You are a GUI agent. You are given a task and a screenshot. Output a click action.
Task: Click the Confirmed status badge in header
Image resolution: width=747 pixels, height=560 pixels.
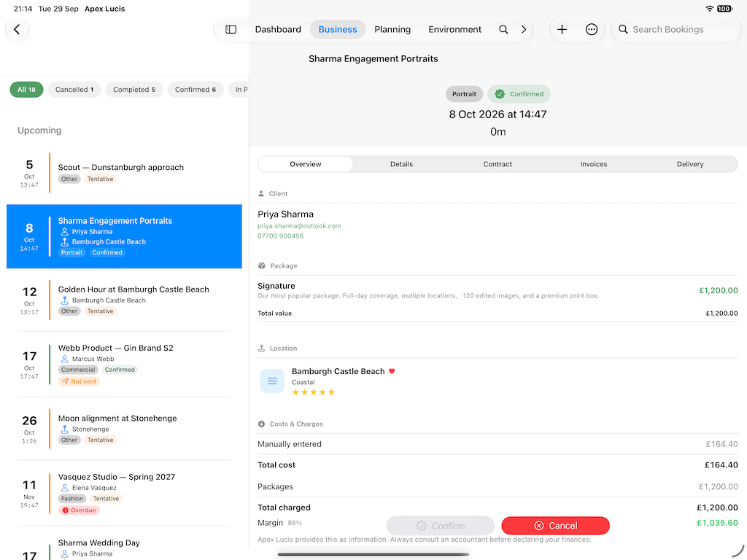point(519,94)
